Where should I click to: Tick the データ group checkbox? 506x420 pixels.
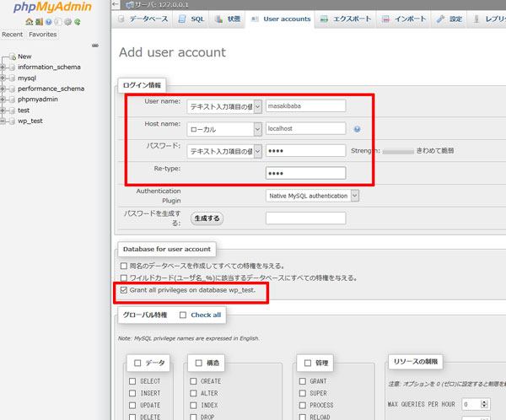137,363
